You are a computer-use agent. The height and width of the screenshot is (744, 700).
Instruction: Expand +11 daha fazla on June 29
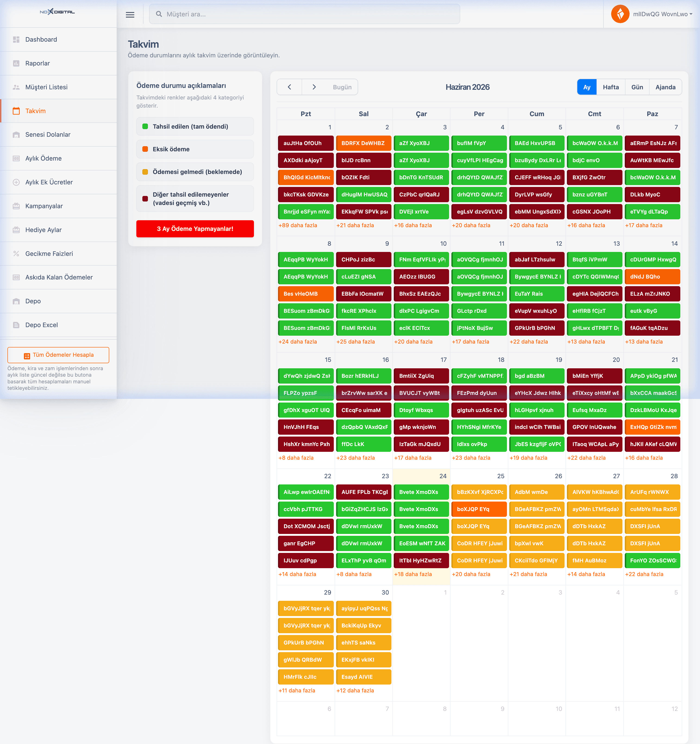[x=297, y=691]
